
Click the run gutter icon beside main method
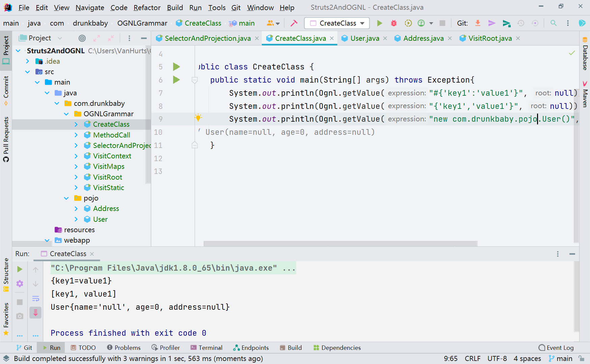[x=176, y=80]
